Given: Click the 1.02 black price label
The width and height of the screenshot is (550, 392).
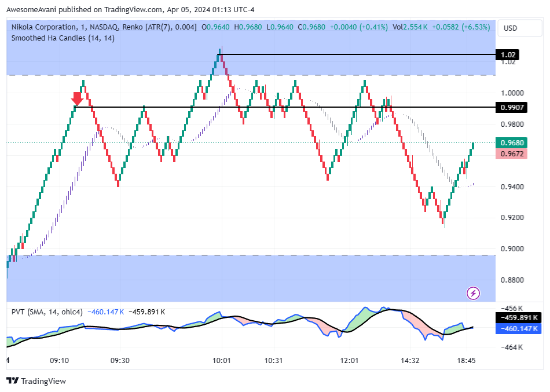Looking at the screenshot, I should 507,55.
